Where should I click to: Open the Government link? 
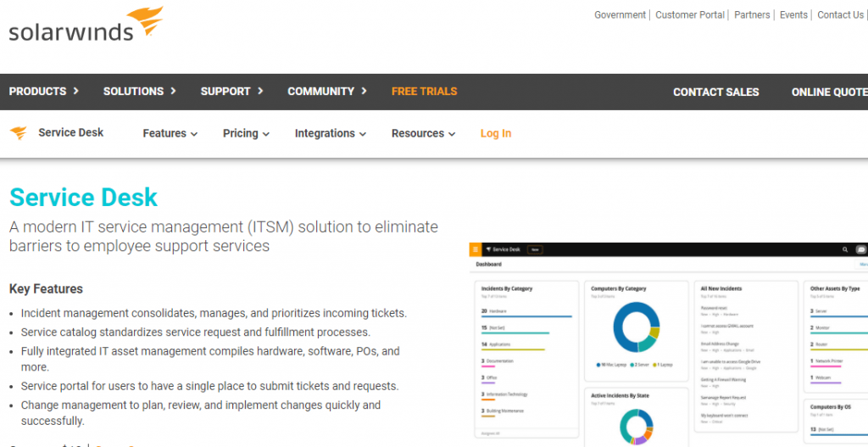(620, 15)
